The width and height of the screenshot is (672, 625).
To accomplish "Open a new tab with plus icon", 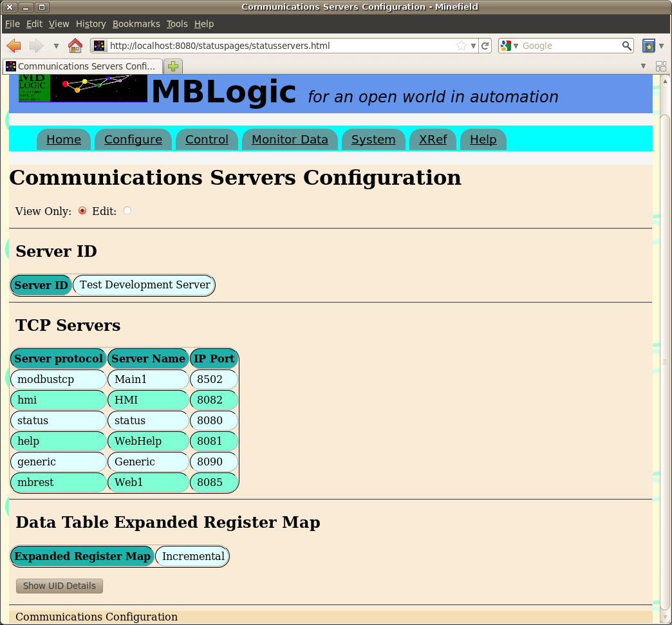I will (x=173, y=66).
